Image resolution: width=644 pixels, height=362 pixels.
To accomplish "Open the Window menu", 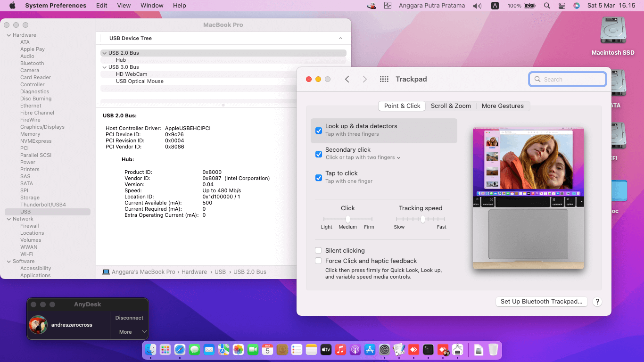I will pos(152,6).
